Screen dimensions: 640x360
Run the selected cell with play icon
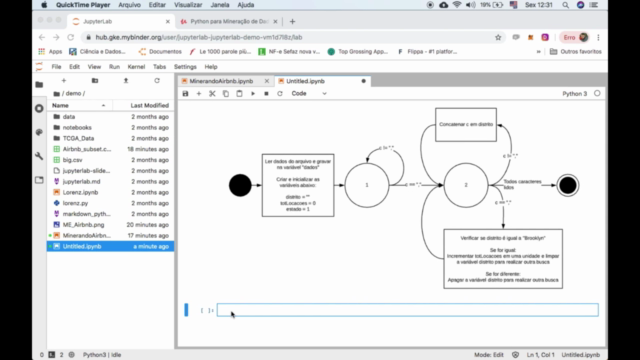(x=253, y=93)
